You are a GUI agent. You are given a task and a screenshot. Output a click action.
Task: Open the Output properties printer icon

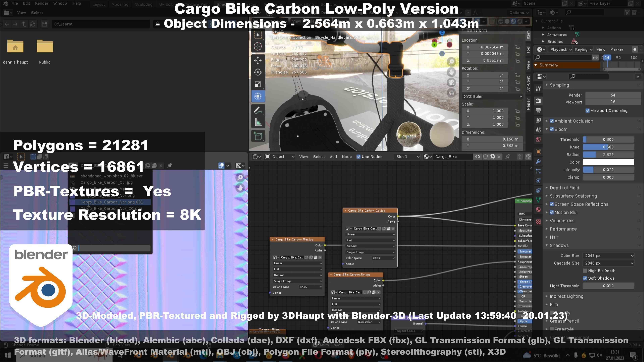pos(538,110)
